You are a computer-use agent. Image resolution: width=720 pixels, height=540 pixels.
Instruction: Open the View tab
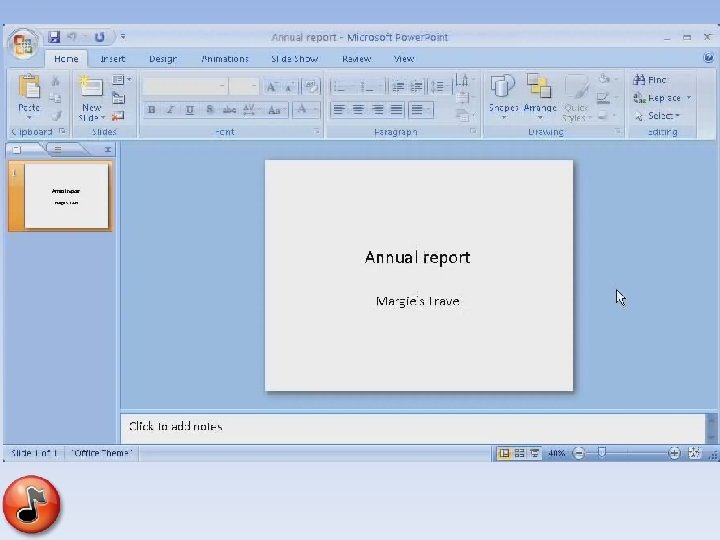click(x=404, y=59)
